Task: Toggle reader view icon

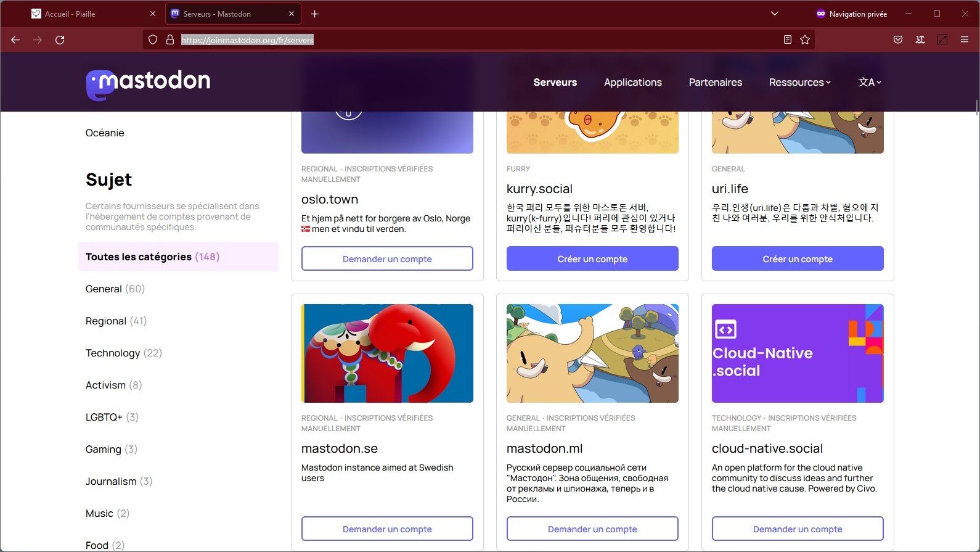Action: pos(787,40)
